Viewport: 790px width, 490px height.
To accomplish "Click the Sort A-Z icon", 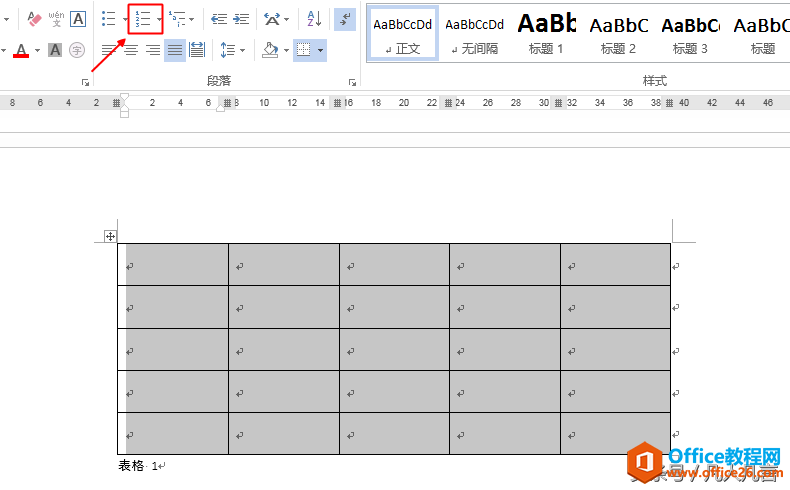I will (314, 19).
